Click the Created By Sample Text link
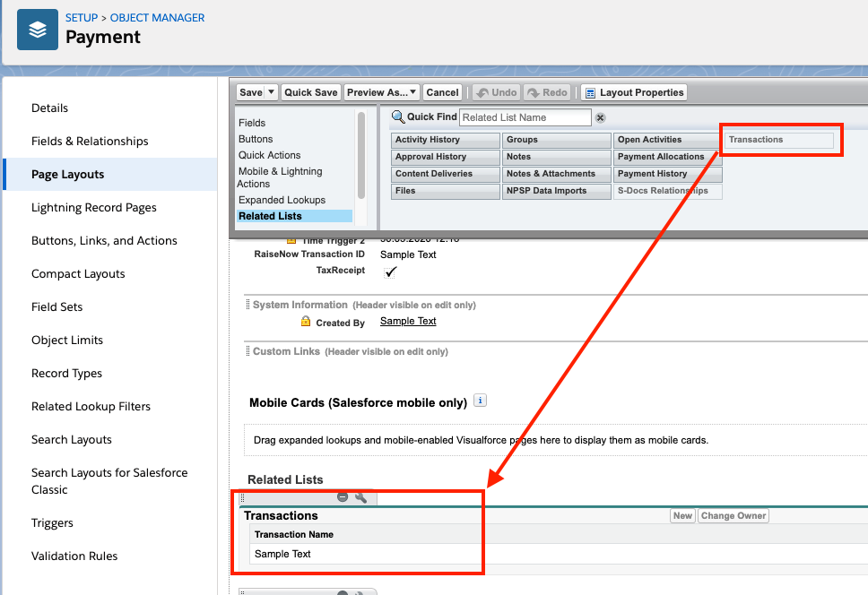Image resolution: width=868 pixels, height=595 pixels. pos(408,322)
